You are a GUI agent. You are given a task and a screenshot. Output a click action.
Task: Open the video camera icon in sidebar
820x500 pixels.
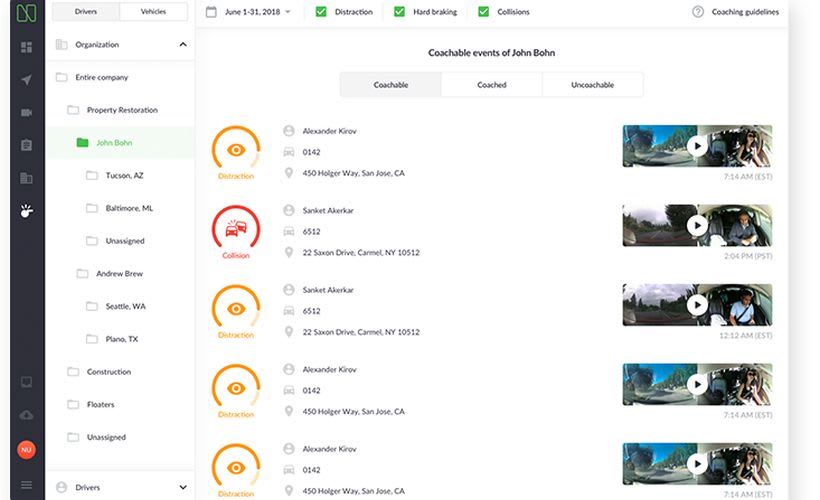(x=26, y=112)
